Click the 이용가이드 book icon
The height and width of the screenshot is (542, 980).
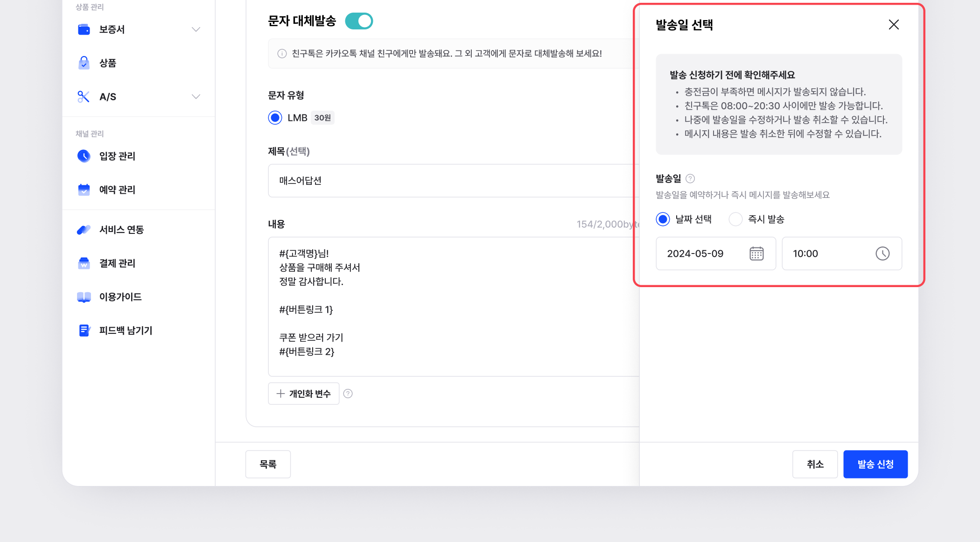[x=84, y=297]
